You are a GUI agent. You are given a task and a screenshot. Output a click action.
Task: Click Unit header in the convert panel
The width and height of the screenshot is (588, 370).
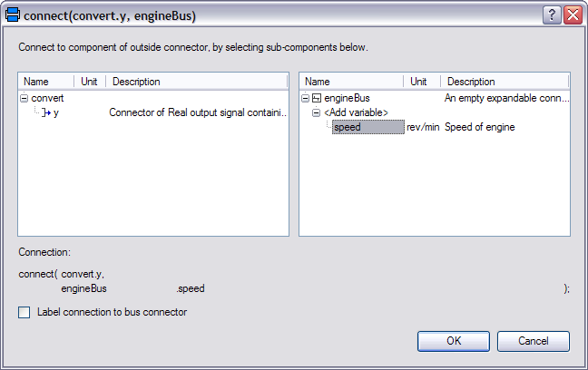coord(89,82)
